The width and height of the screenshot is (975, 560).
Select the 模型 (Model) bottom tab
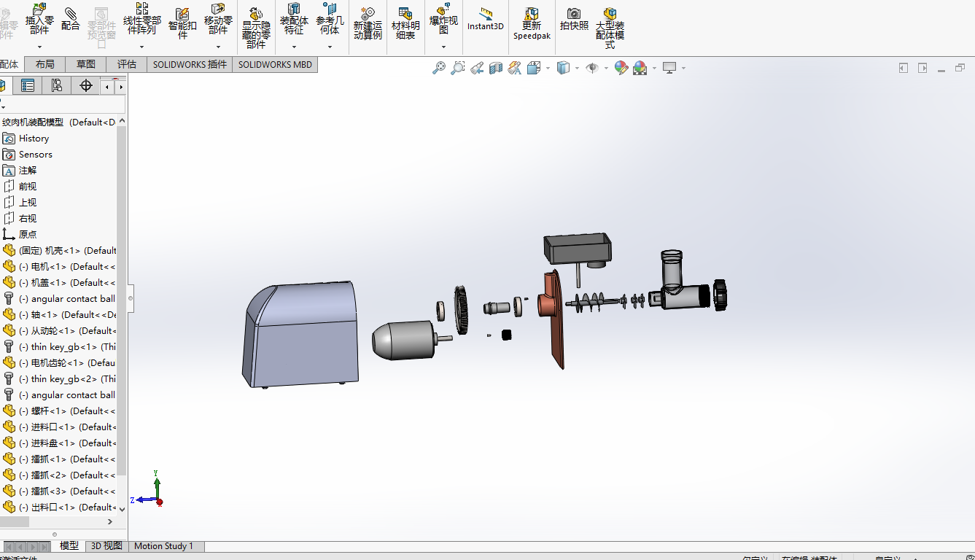(69, 546)
